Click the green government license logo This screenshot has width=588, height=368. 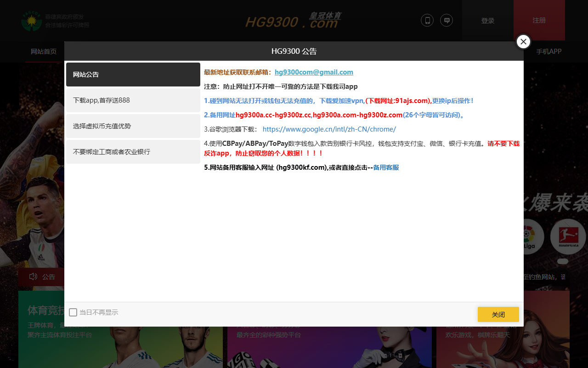[31, 21]
